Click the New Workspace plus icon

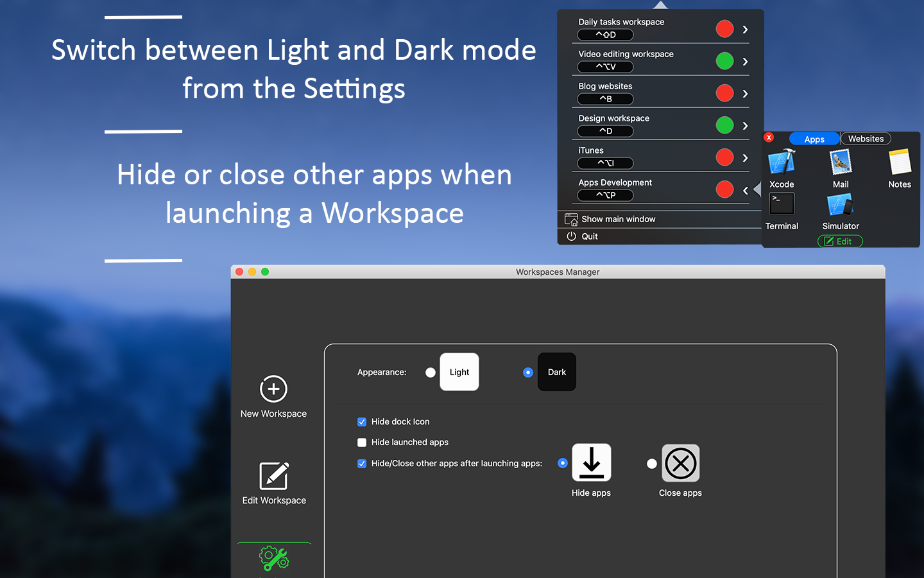pyautogui.click(x=273, y=389)
